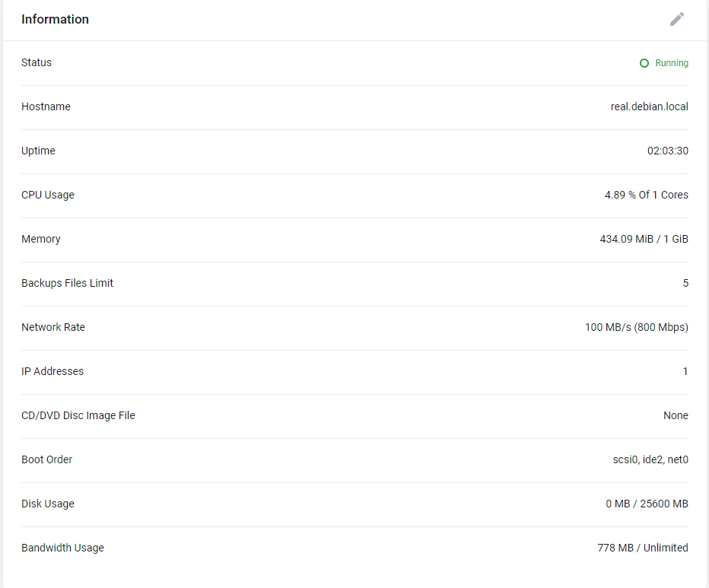Viewport: 709px width, 588px height.
Task: Click the Status row label
Action: point(37,62)
